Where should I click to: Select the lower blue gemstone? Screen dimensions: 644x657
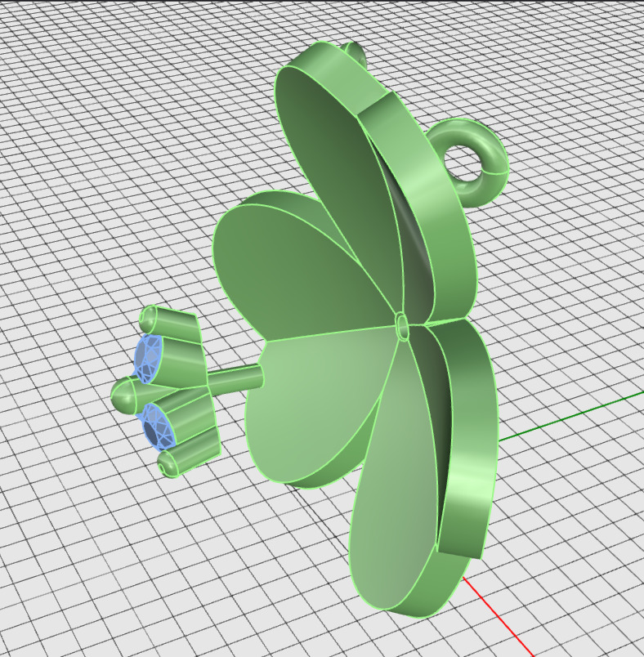click(x=156, y=428)
